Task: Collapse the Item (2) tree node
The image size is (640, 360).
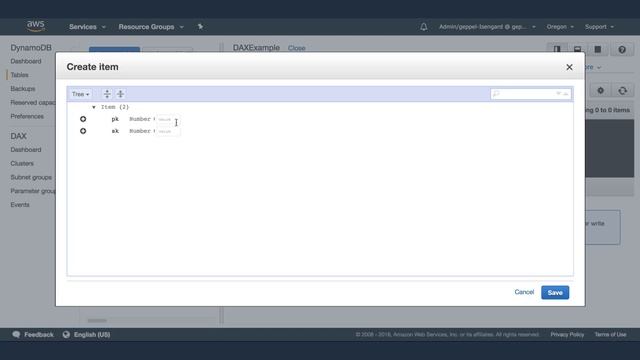Action: (94, 107)
